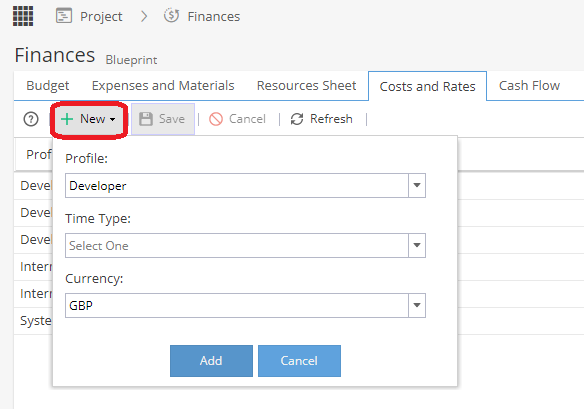Open the app launcher grid icon
This screenshot has height=409, width=584.
click(23, 16)
